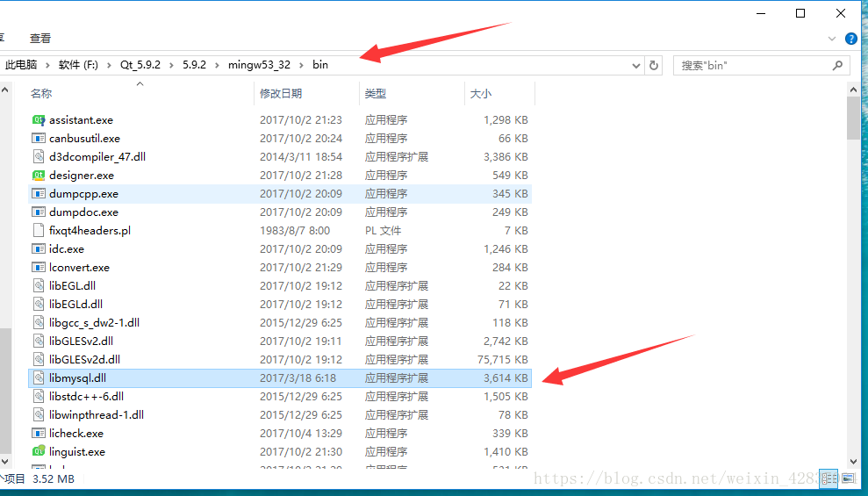
Task: Expand the chevron after 软件 (F:) in path
Action: coord(109,65)
